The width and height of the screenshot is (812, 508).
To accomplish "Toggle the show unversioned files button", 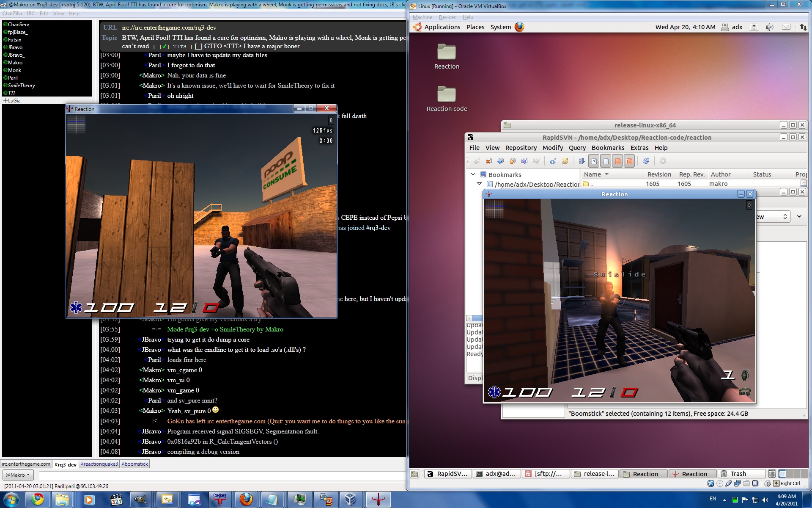I will pos(594,161).
